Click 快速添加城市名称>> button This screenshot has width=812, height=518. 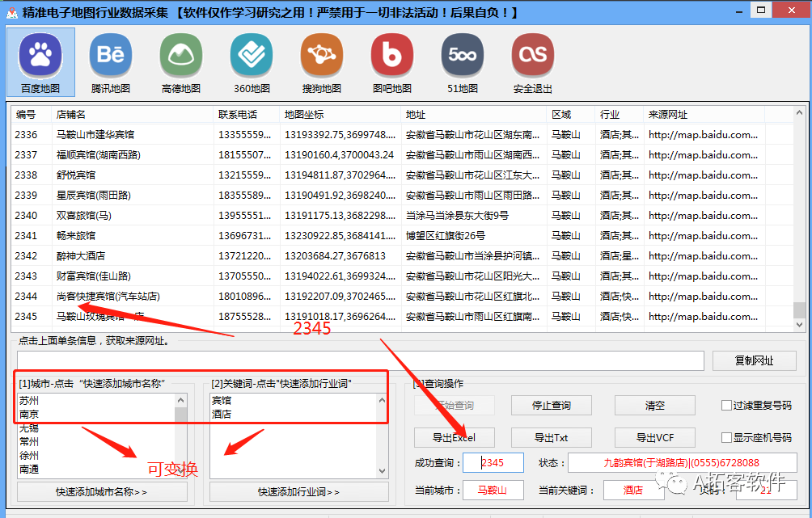point(102,491)
